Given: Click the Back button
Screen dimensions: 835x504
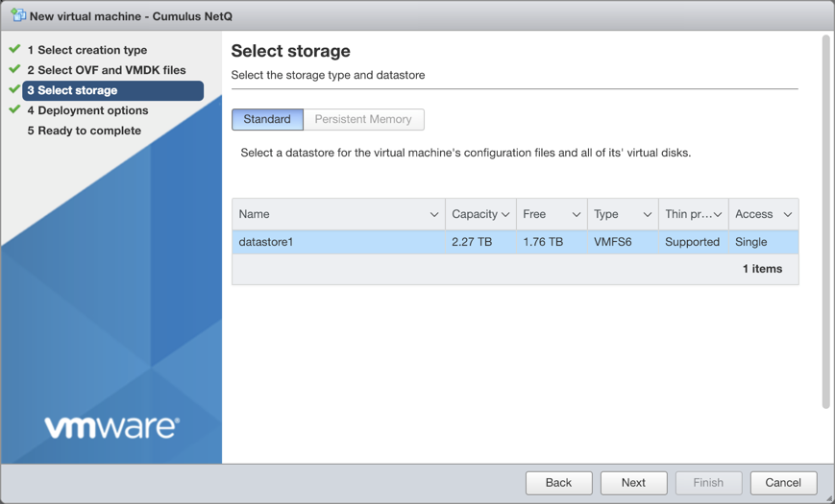Looking at the screenshot, I should pos(558,482).
